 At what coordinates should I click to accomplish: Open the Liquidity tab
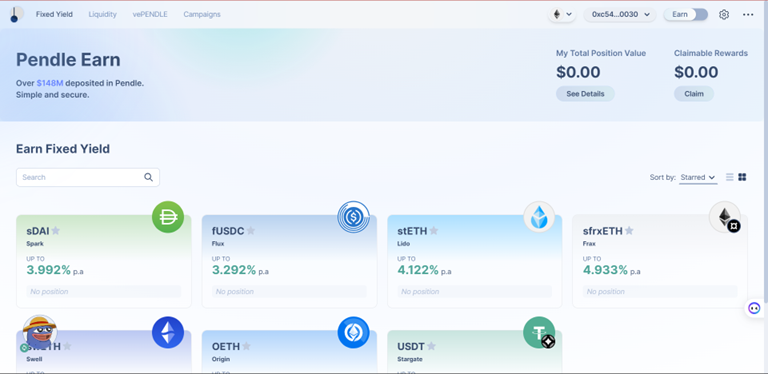coord(102,14)
